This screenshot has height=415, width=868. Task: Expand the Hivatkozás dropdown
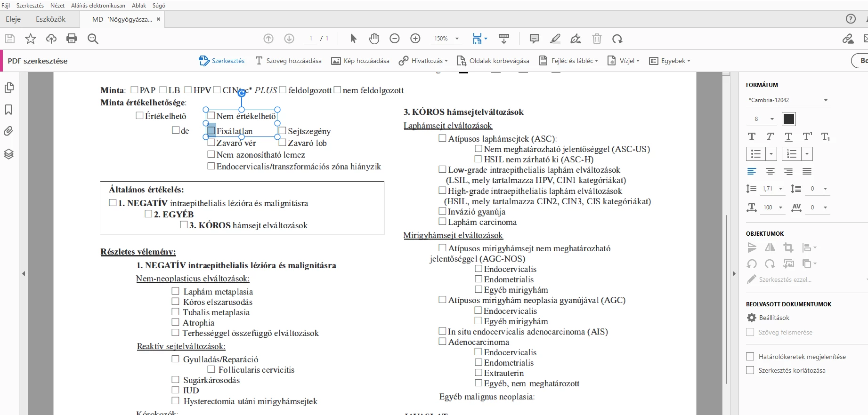coord(423,61)
